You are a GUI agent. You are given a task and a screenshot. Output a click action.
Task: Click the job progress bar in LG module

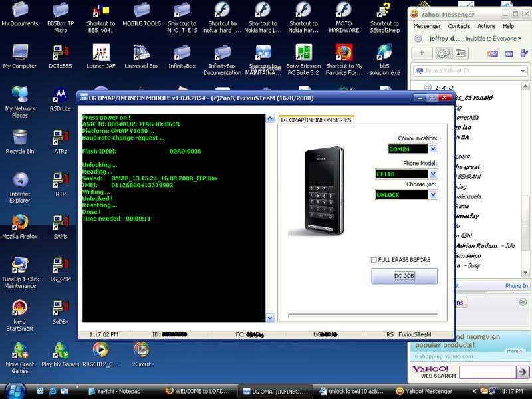(x=362, y=315)
